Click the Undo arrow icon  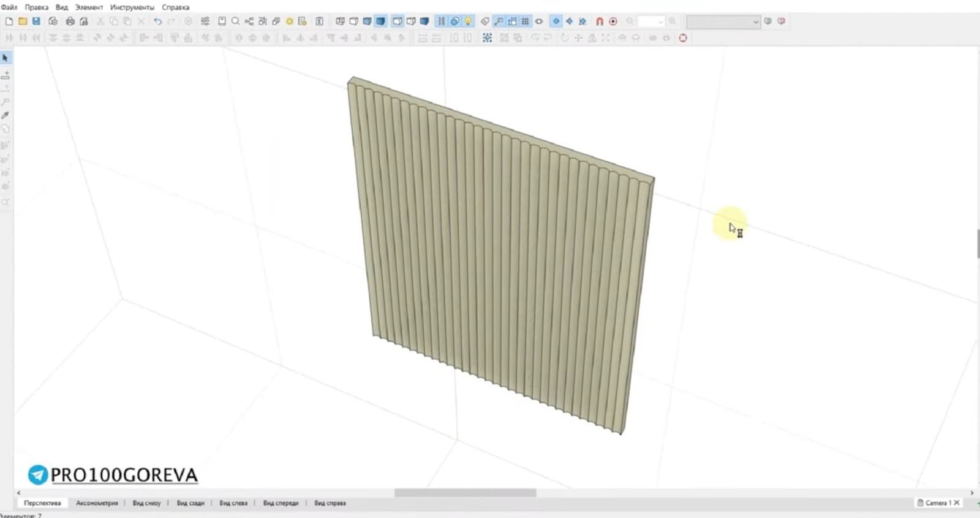pyautogui.click(x=157, y=21)
